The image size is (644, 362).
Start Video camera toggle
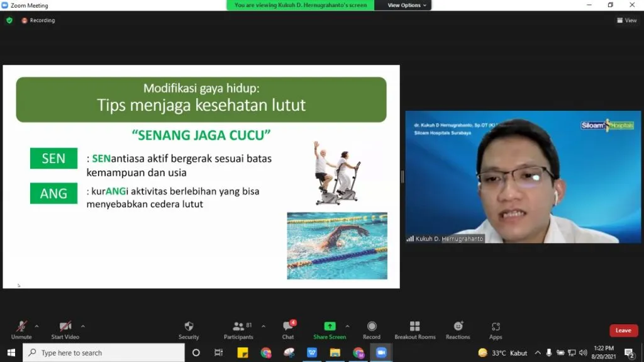tap(65, 331)
